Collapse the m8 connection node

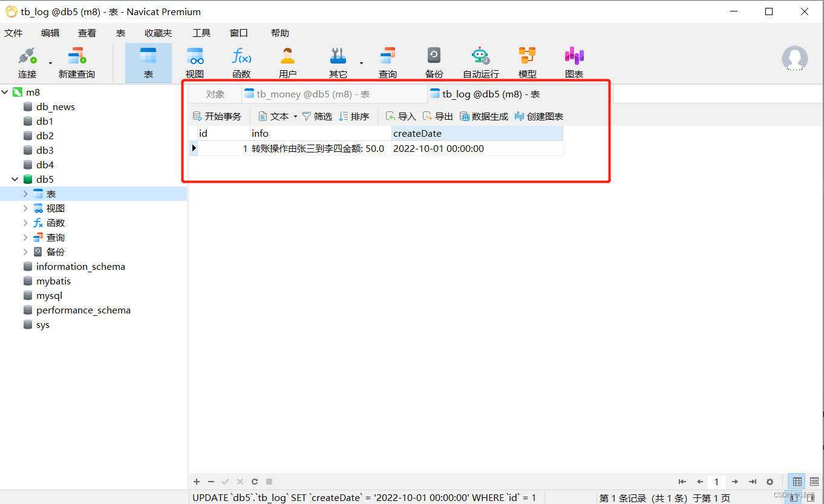(5, 92)
